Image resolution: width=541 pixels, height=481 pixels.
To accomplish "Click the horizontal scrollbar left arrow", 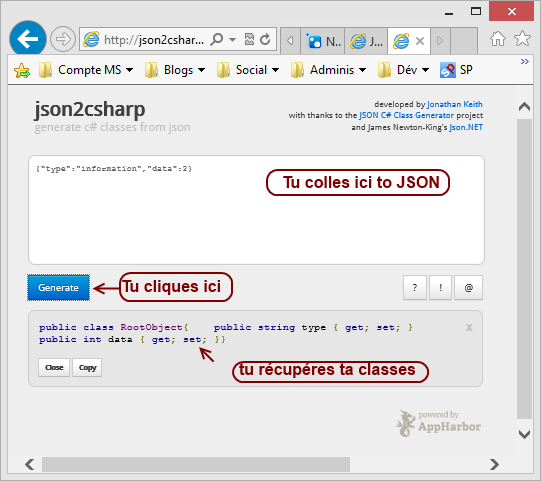I will (30, 464).
